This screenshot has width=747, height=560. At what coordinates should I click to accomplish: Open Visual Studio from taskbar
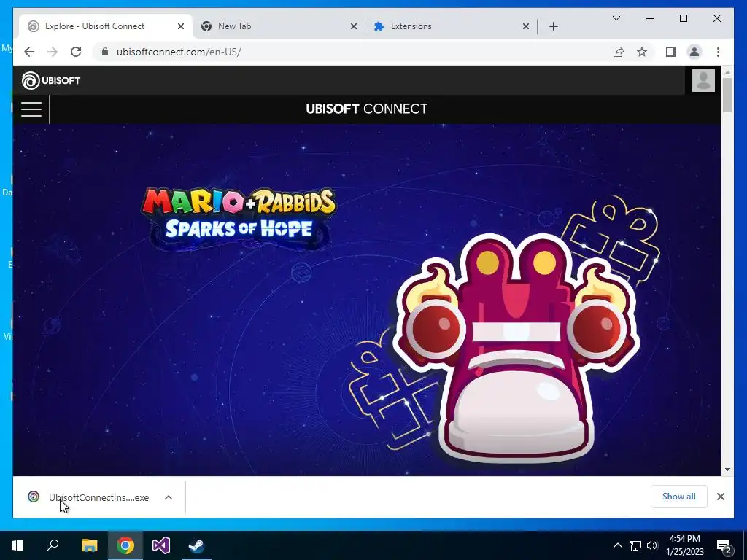point(161,545)
